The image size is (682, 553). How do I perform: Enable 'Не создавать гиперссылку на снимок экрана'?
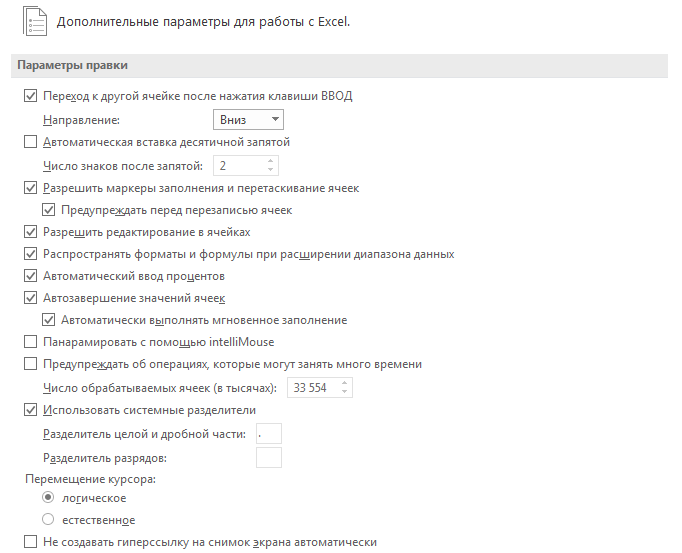(x=30, y=543)
